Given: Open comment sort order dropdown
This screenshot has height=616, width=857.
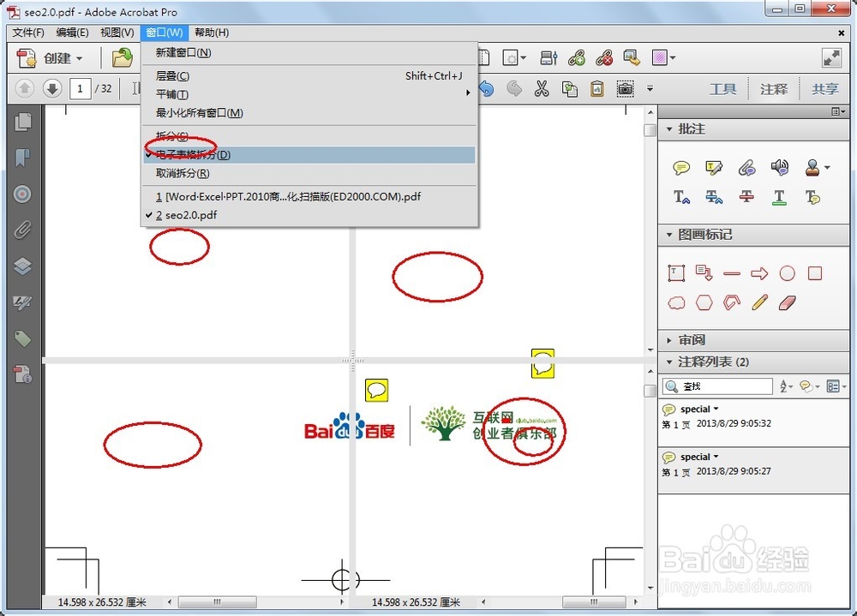Looking at the screenshot, I should pyautogui.click(x=786, y=386).
